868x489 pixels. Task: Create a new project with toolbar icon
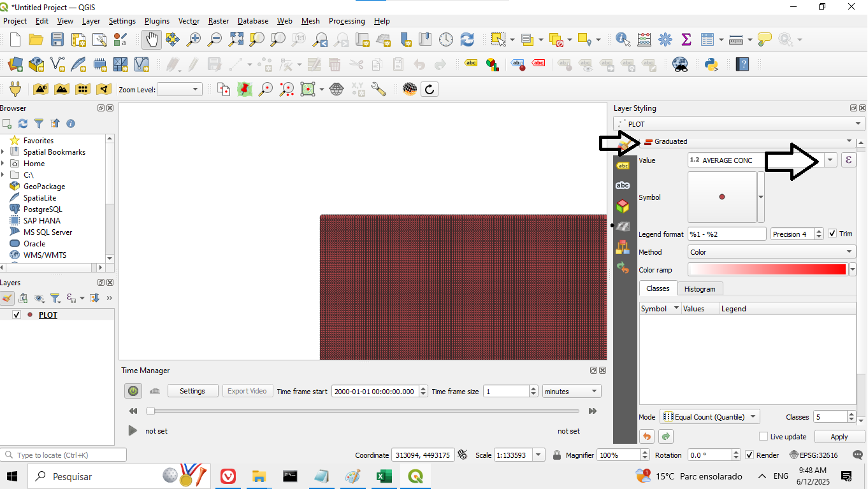point(15,39)
